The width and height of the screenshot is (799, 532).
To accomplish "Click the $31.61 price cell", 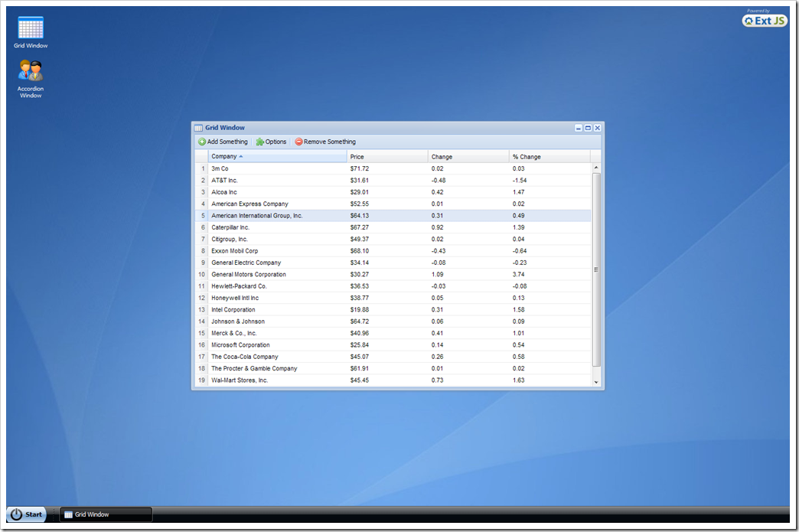I will point(387,181).
